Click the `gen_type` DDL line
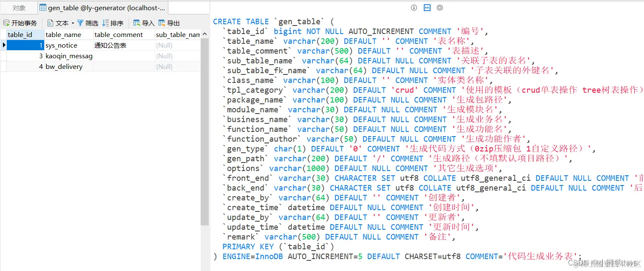The width and height of the screenshot is (644, 271). tap(409, 148)
